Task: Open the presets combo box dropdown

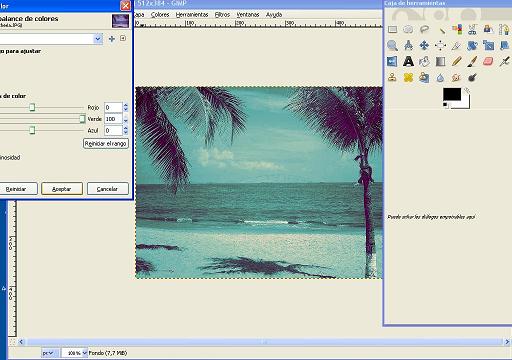Action: pos(98,39)
